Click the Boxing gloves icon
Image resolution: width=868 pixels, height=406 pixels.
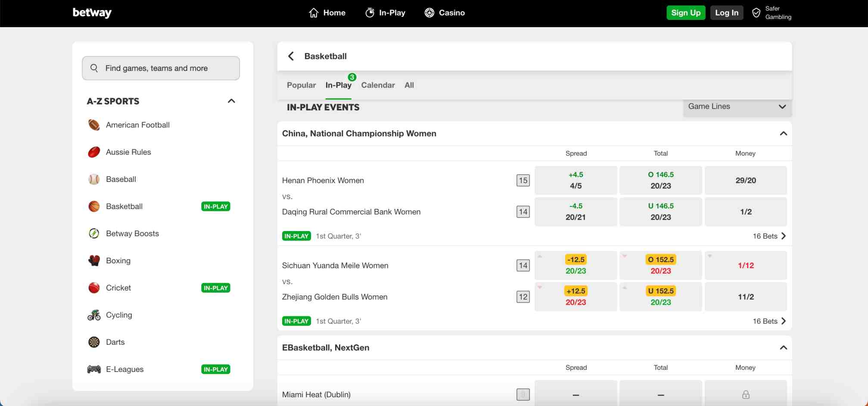point(94,261)
